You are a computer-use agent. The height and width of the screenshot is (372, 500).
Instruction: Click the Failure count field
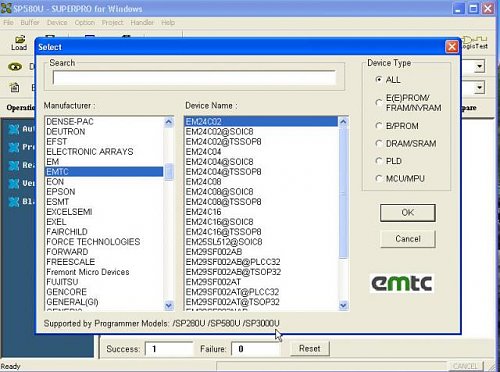[256, 349]
